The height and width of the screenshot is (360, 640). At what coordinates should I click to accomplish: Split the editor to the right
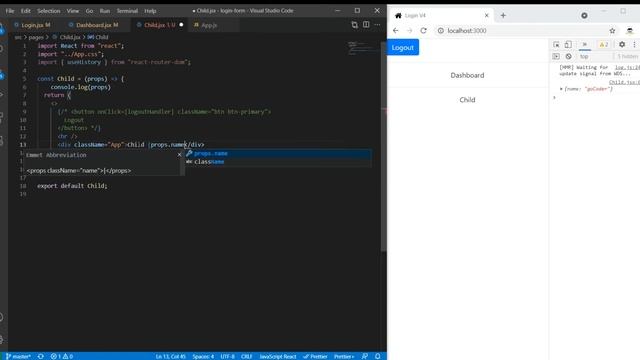tap(366, 25)
